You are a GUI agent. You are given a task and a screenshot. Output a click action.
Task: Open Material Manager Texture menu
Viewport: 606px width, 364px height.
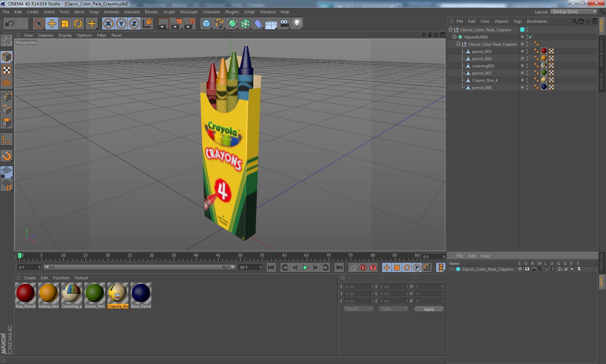pyautogui.click(x=81, y=278)
